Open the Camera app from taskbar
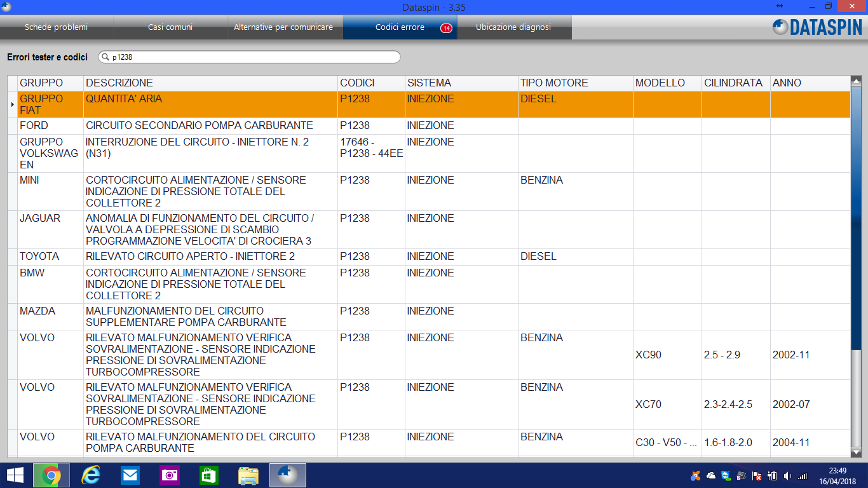868x488 pixels. [170, 475]
